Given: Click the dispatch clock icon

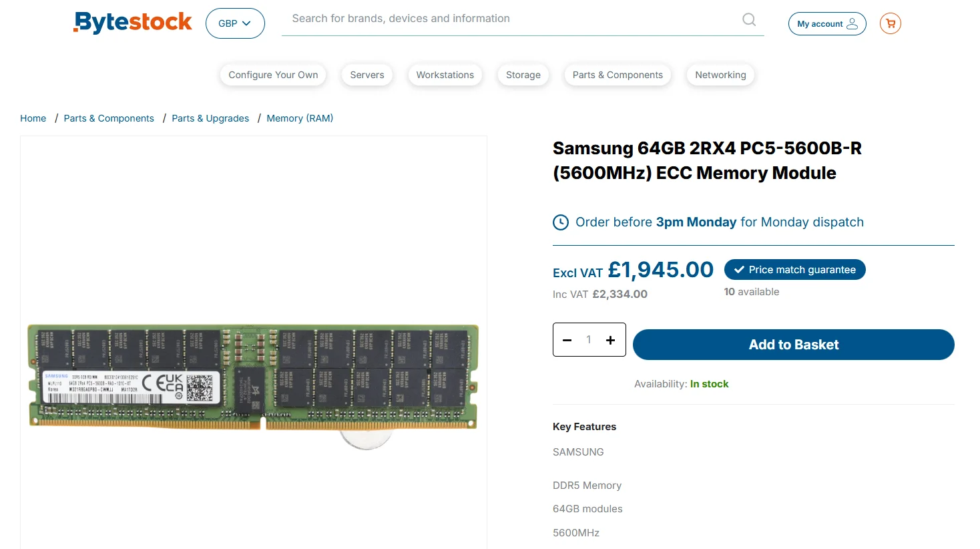Looking at the screenshot, I should tap(561, 222).
